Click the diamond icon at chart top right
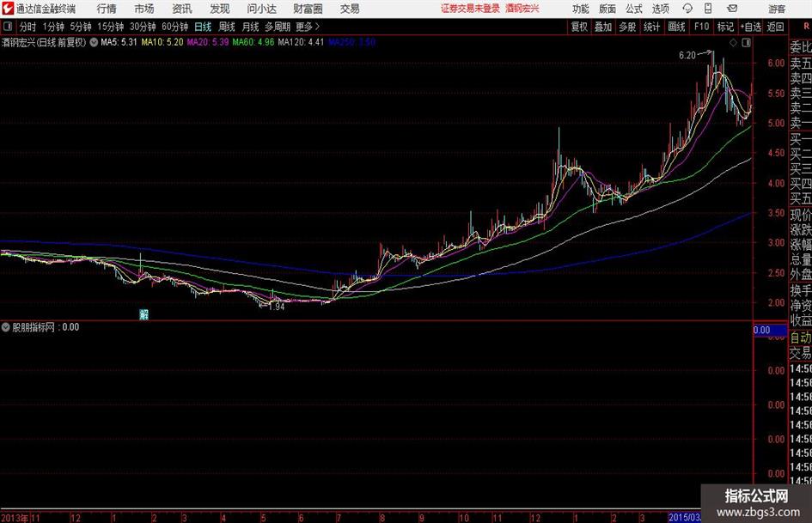This screenshot has height=523, width=812. (733, 43)
